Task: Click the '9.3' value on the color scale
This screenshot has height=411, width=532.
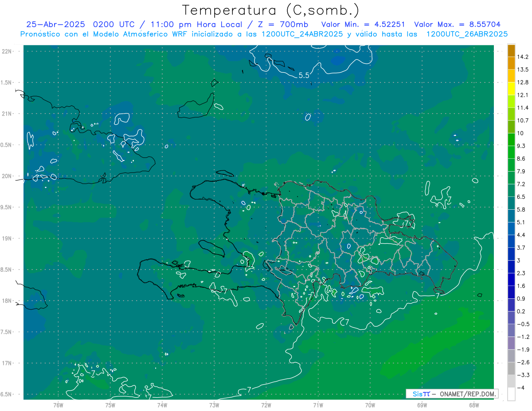Action: coord(520,145)
